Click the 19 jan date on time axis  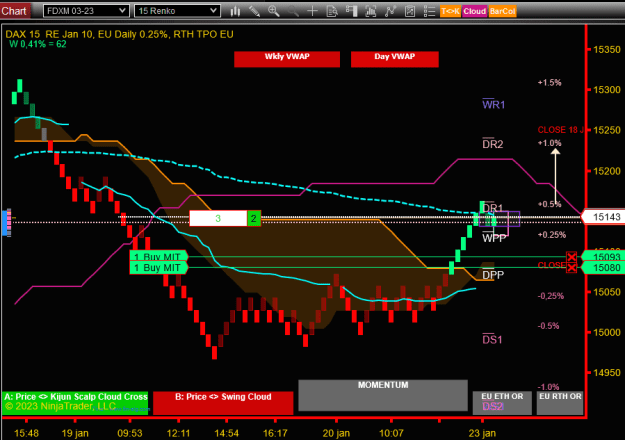(x=75, y=433)
